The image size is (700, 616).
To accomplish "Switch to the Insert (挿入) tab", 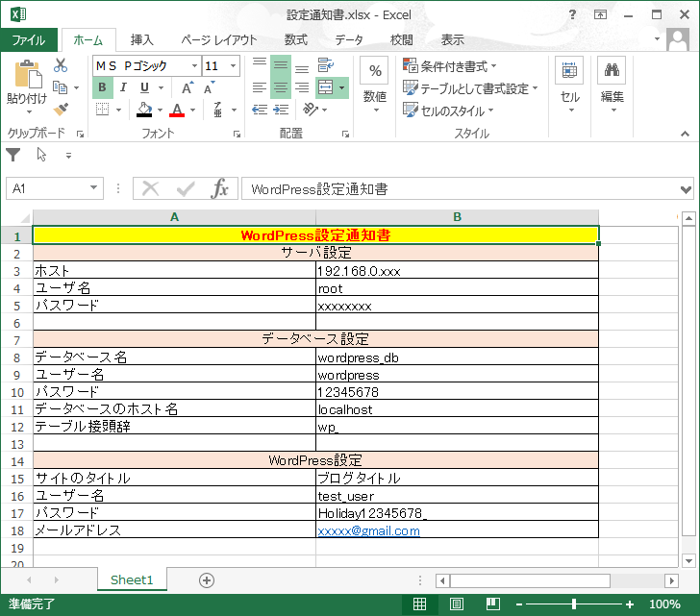I will point(142,40).
